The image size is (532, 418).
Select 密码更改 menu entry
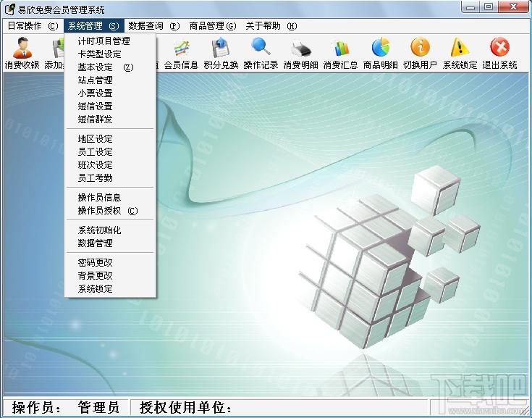[110, 263]
